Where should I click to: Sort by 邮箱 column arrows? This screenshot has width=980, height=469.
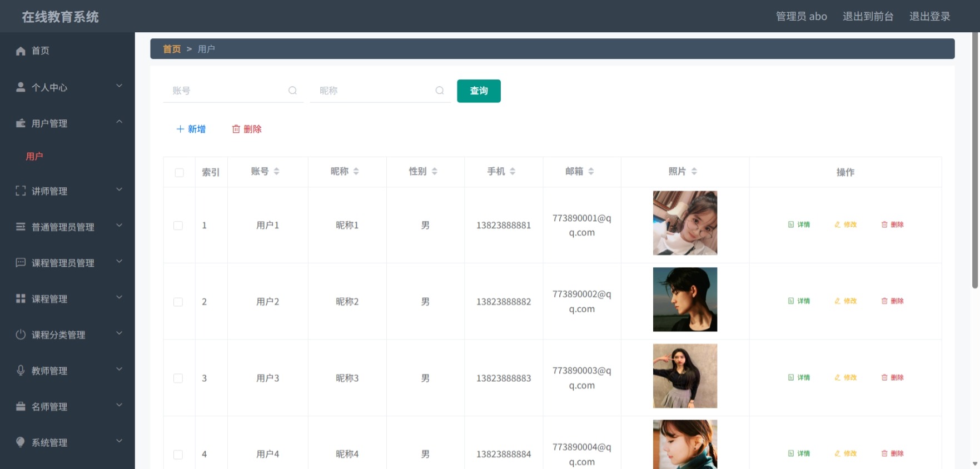pos(591,171)
